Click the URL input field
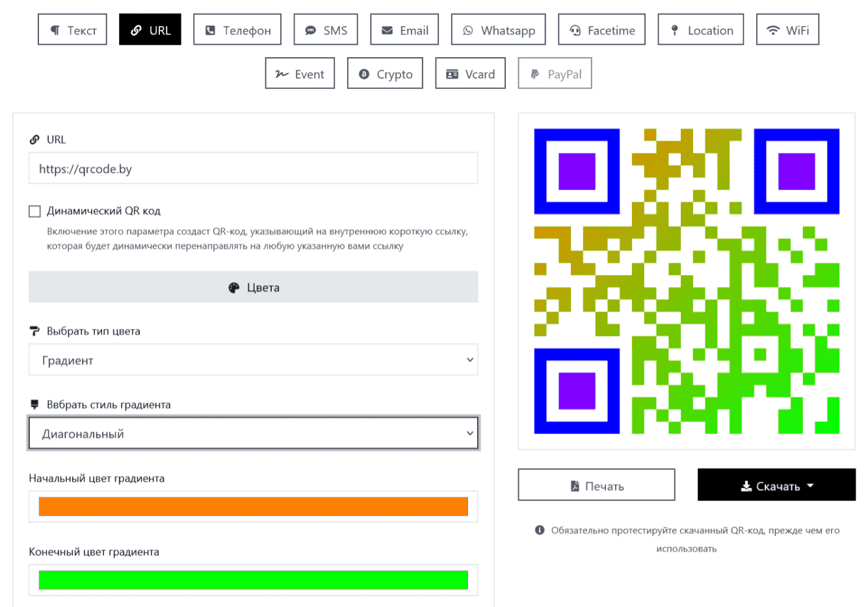Screen dimensions: 868x607 pyautogui.click(x=254, y=168)
